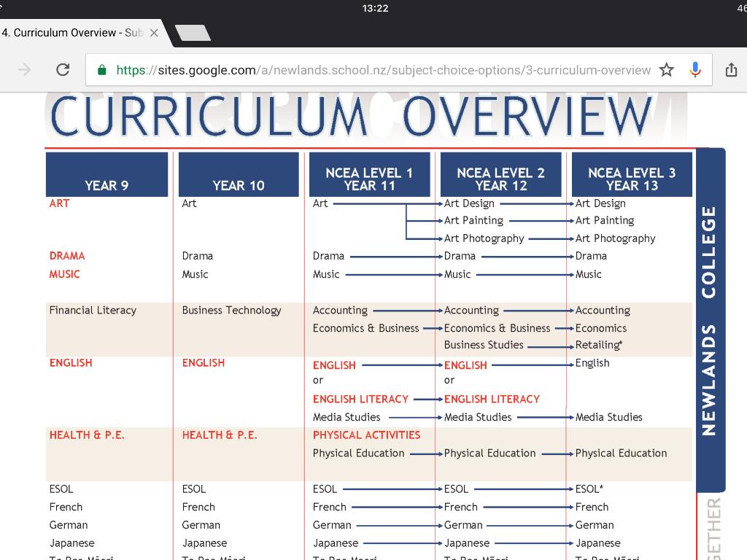Click the red ENGLISH LITERACY entry in Year 11

click(x=360, y=399)
